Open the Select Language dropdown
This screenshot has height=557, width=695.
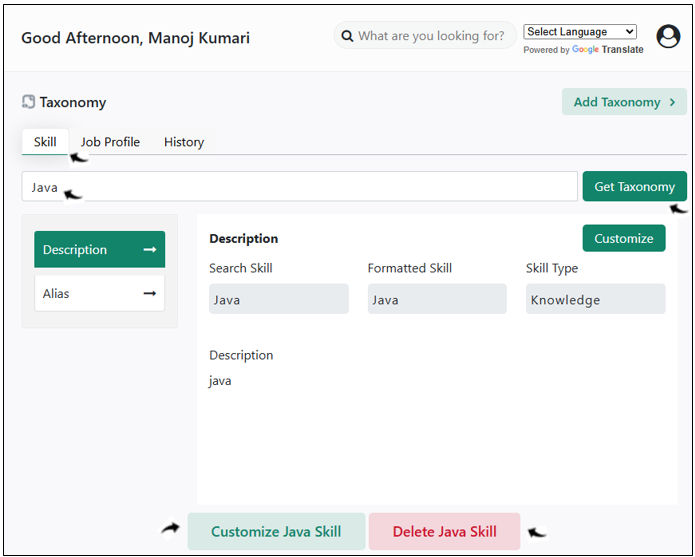point(580,32)
